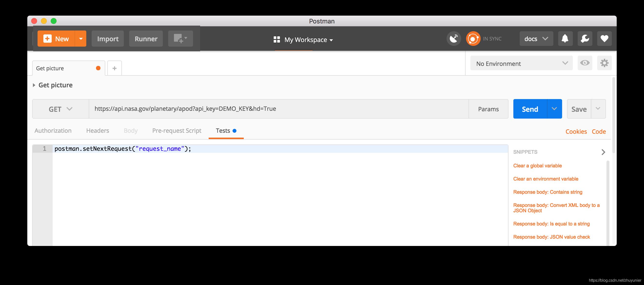This screenshot has height=285, width=644.
Task: Insert snippet Convert XML body to JSON Object
Action: click(x=556, y=208)
